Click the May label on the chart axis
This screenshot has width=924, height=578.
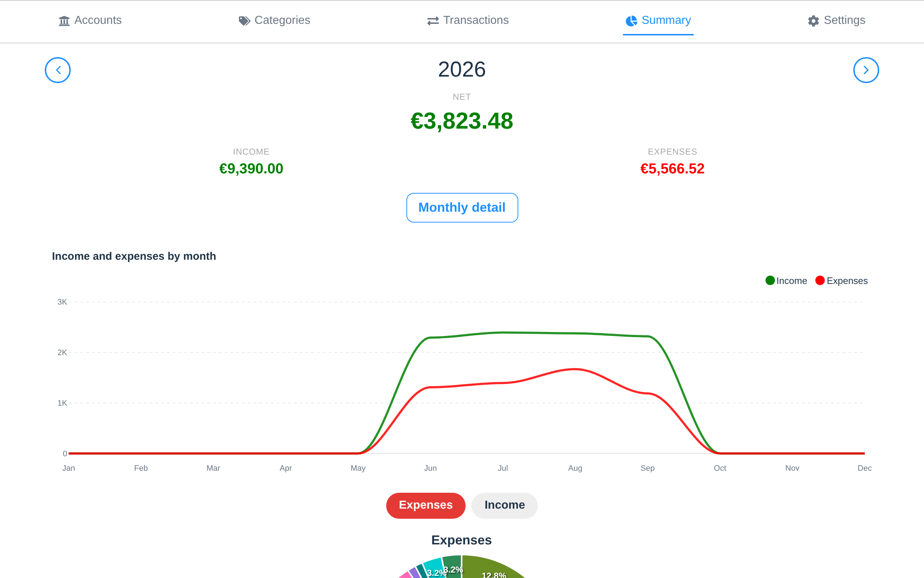point(358,468)
